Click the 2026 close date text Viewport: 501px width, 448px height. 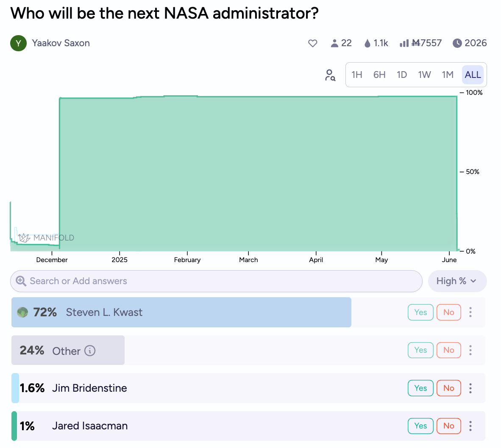tap(476, 43)
